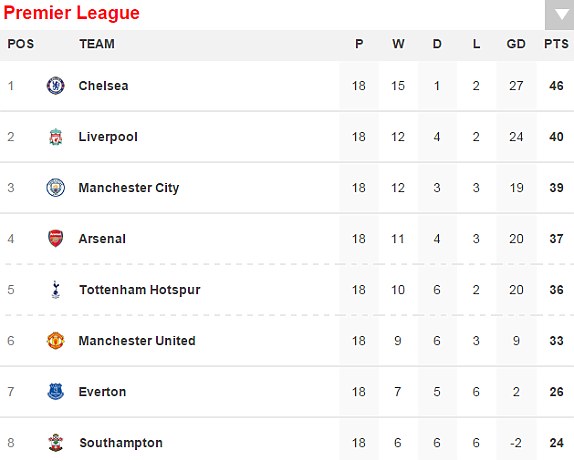Viewport: 574px width, 460px height.
Task: Click the POS column header
Action: [x=20, y=44]
